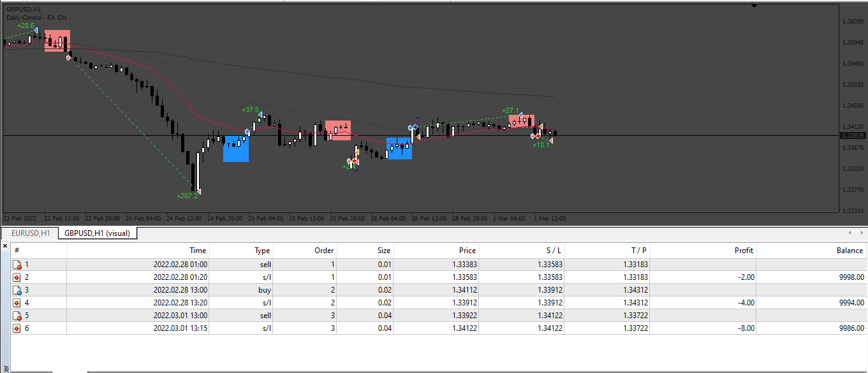868x373 pixels.
Task: Click the chart shift triangle marker at top
Action: tap(754, 6)
